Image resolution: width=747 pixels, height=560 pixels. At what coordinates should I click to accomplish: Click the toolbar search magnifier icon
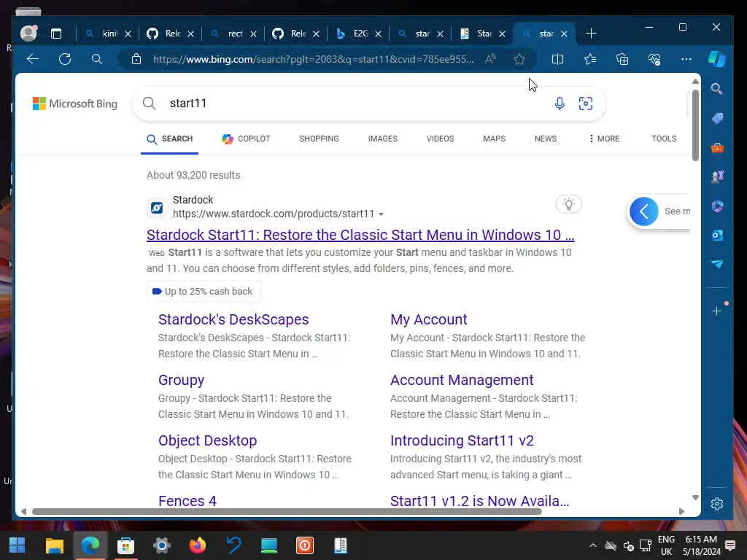(x=97, y=59)
